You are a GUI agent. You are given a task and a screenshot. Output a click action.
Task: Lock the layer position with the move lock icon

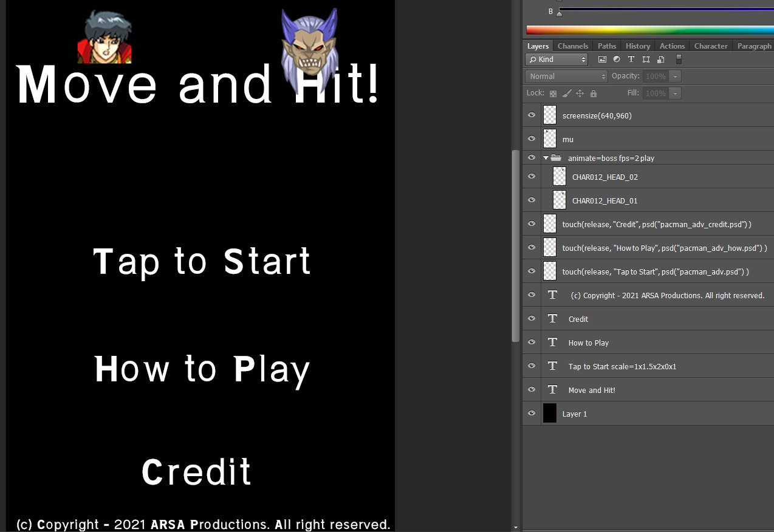581,93
